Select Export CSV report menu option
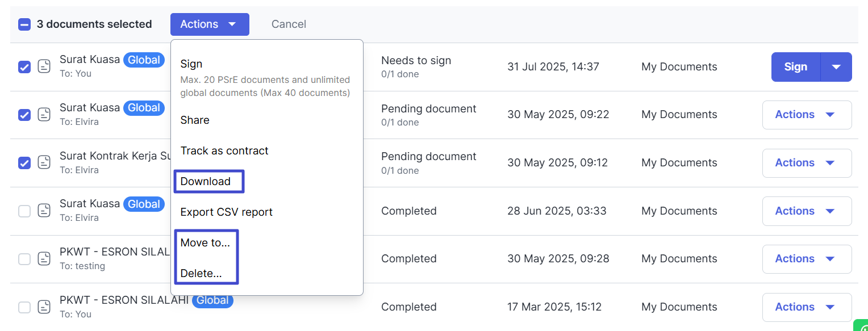 click(x=226, y=212)
